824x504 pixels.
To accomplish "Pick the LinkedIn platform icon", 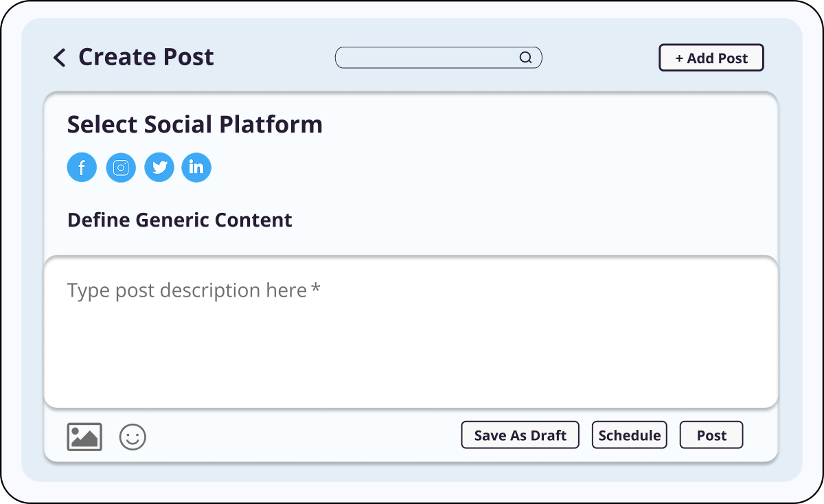I will (196, 168).
